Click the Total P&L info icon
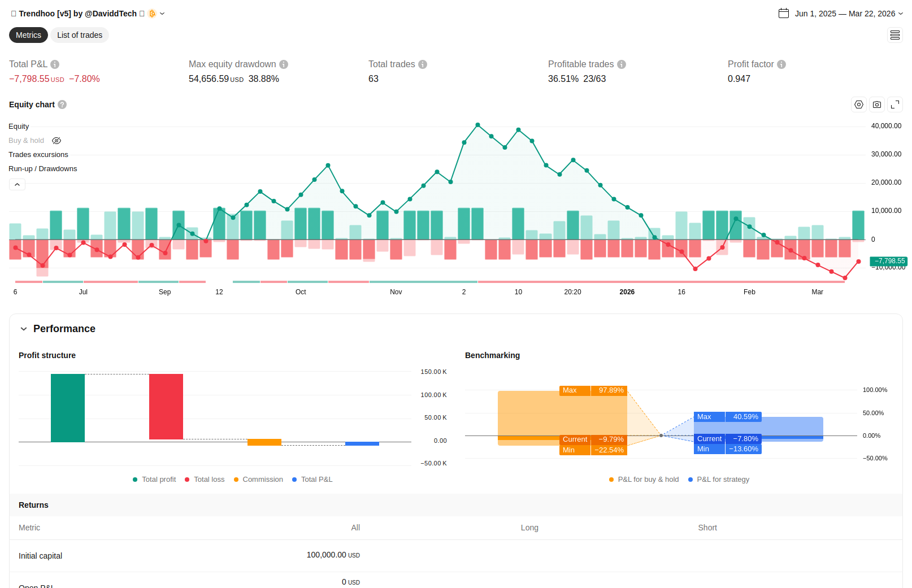 pyautogui.click(x=55, y=64)
